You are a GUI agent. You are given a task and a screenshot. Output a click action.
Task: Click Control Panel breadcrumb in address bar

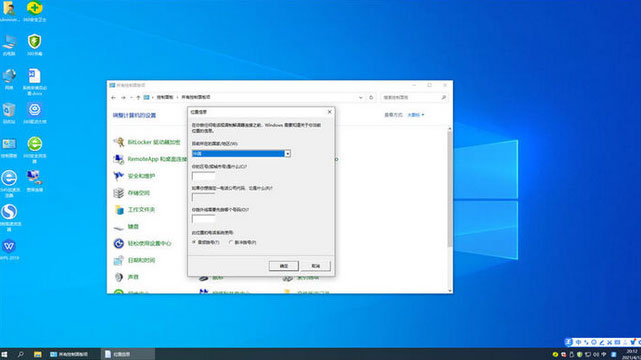tap(165, 98)
